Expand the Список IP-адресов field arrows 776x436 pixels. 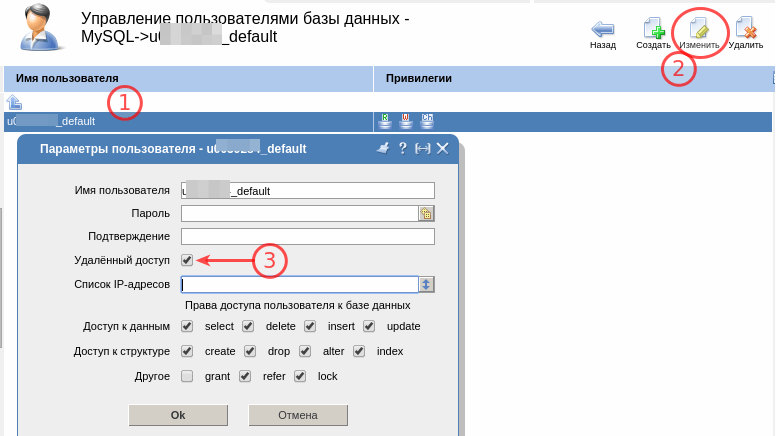pos(426,285)
